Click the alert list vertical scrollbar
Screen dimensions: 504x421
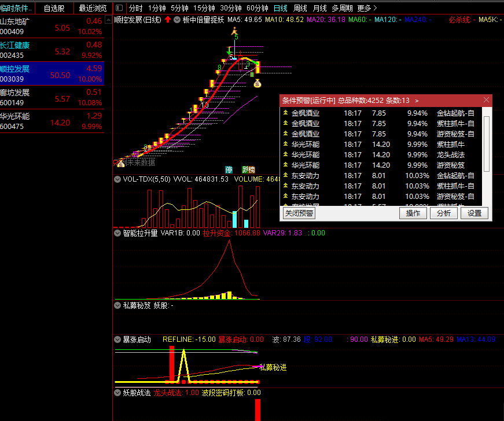click(486, 144)
